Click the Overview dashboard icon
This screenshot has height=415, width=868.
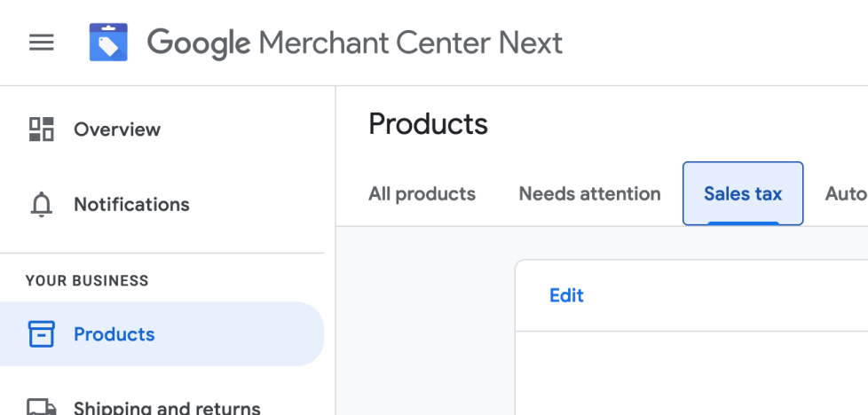[x=42, y=129]
